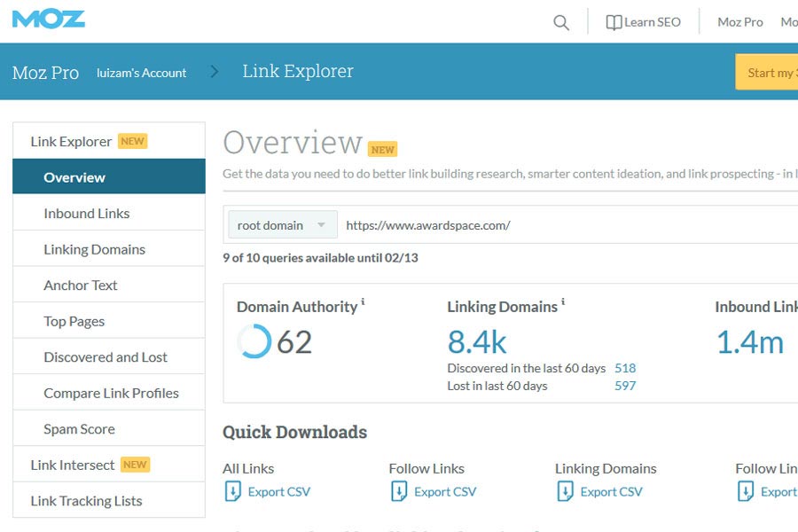Select Anchor Text in the sidebar
The image size is (798, 532).
[x=81, y=285]
